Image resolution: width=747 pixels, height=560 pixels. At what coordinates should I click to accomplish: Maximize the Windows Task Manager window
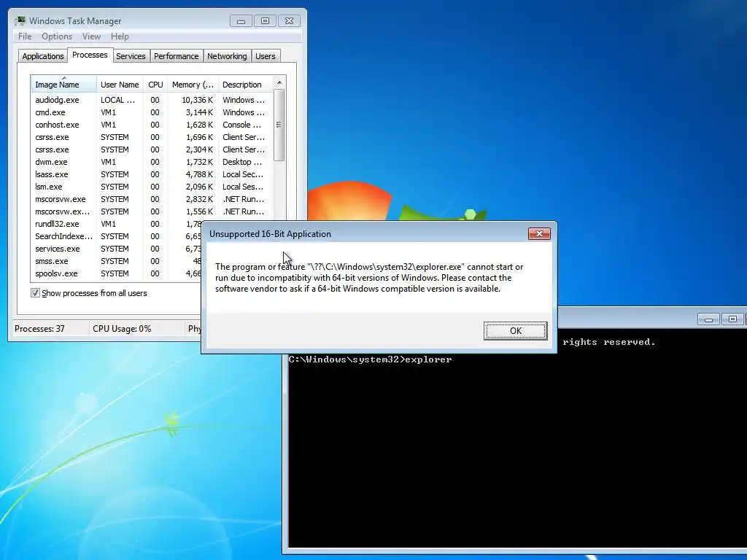tap(265, 21)
